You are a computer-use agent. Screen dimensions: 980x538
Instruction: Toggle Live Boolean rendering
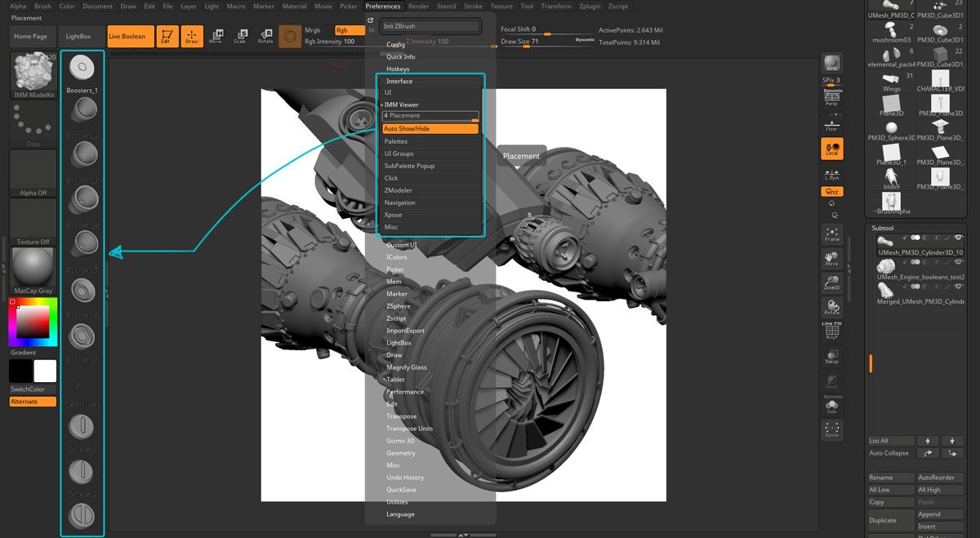pyautogui.click(x=131, y=36)
